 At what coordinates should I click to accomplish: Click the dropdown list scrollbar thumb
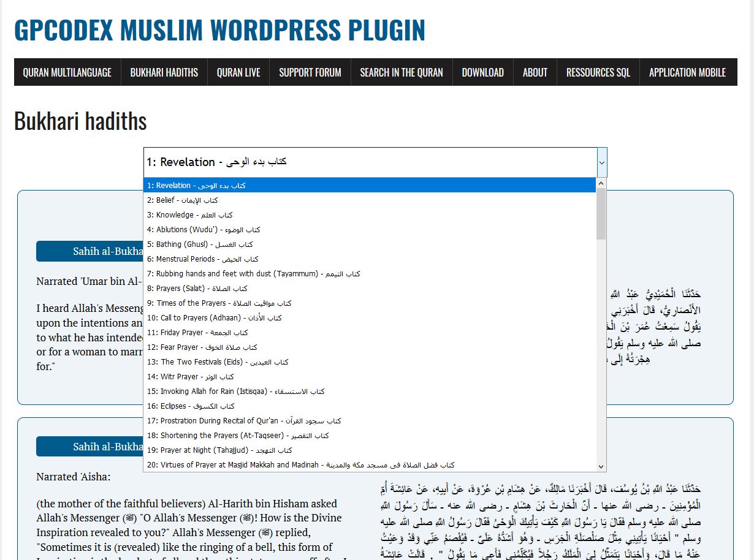point(601,214)
